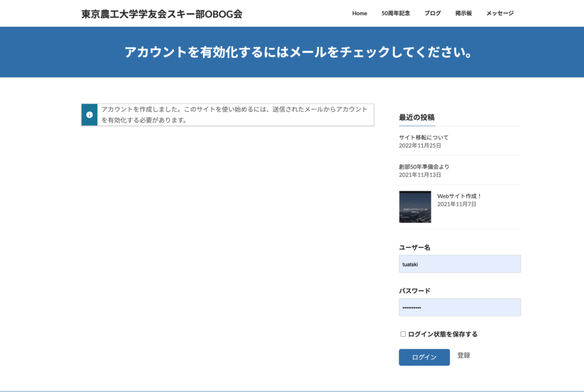Click the Webサイト作成！ post title
This screenshot has height=392, width=584.
pos(460,196)
